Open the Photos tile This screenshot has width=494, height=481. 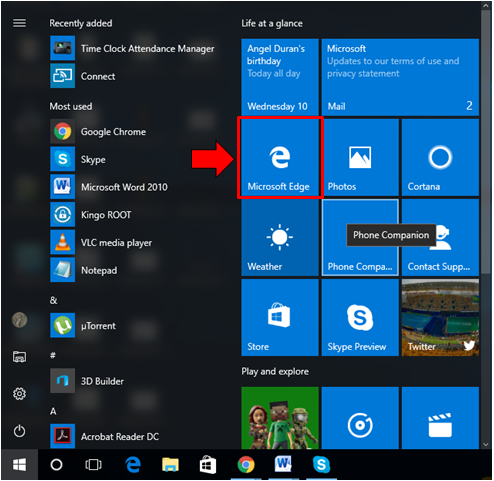360,158
